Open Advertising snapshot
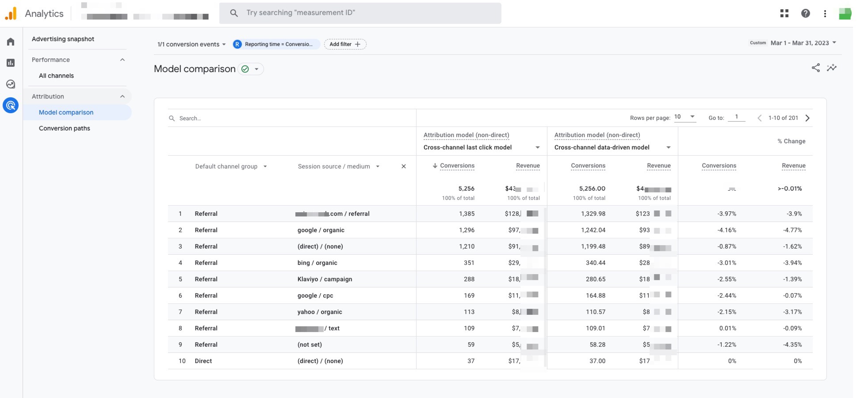 click(63, 39)
